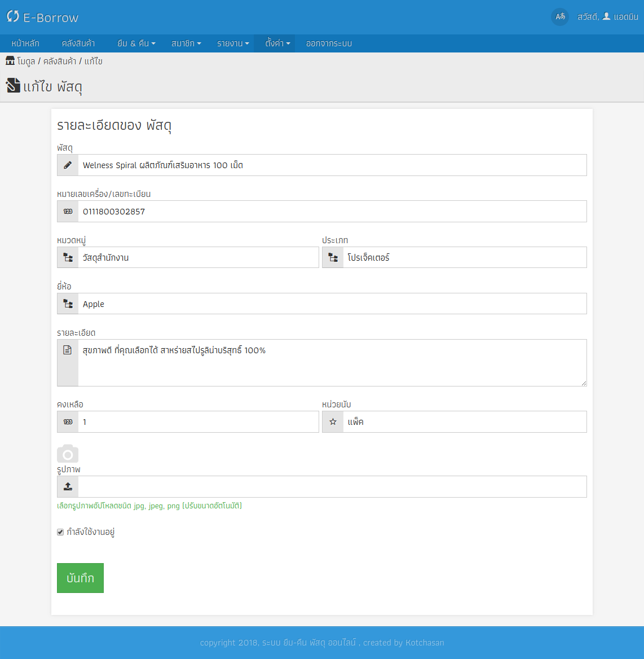The width and height of the screenshot is (644, 659).
Task: Open the คลังสินค้า menu item
Action: point(78,43)
